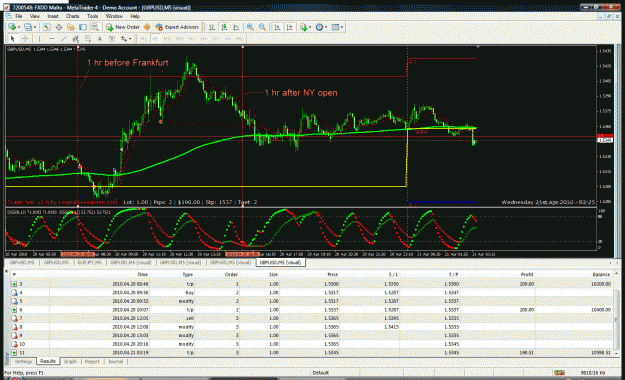This screenshot has width=625, height=380.
Task: Switch chart to bar chart icon
Action: (x=212, y=27)
